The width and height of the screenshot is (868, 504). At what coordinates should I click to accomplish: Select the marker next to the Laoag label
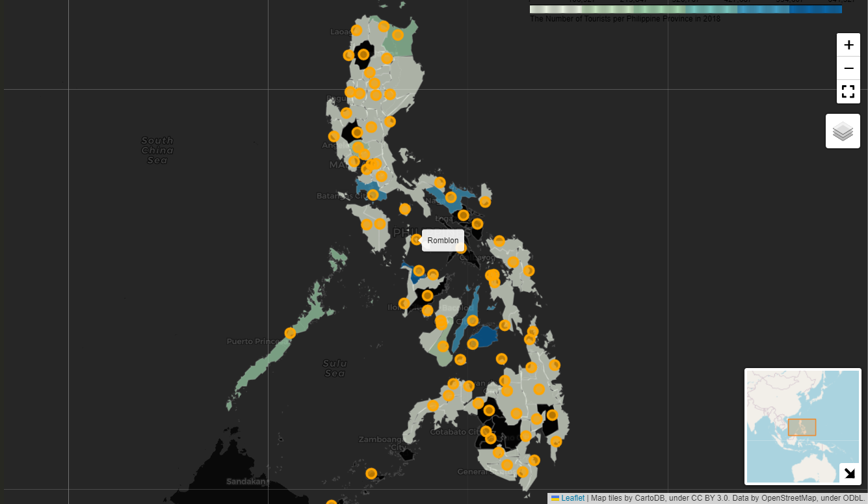coord(357,31)
